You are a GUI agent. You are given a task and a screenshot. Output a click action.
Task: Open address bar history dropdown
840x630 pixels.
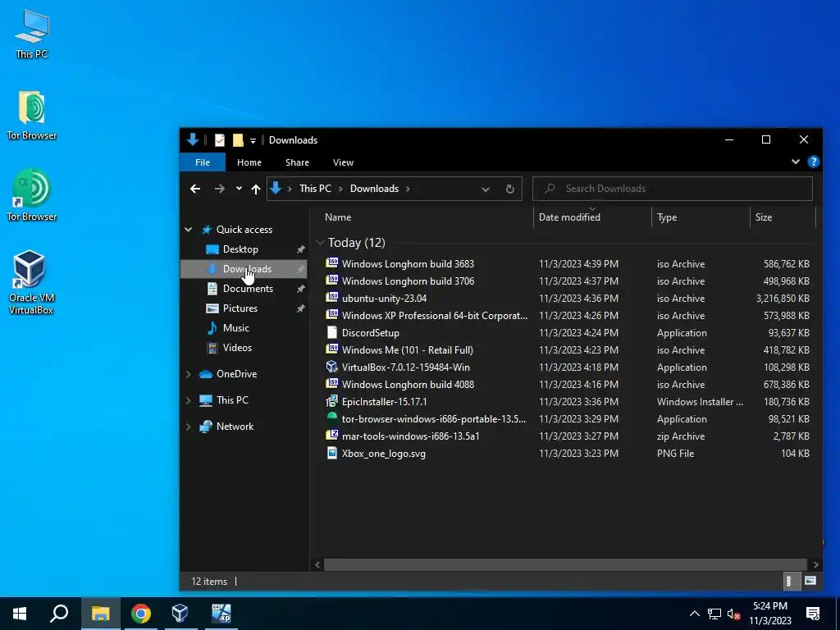tap(486, 189)
